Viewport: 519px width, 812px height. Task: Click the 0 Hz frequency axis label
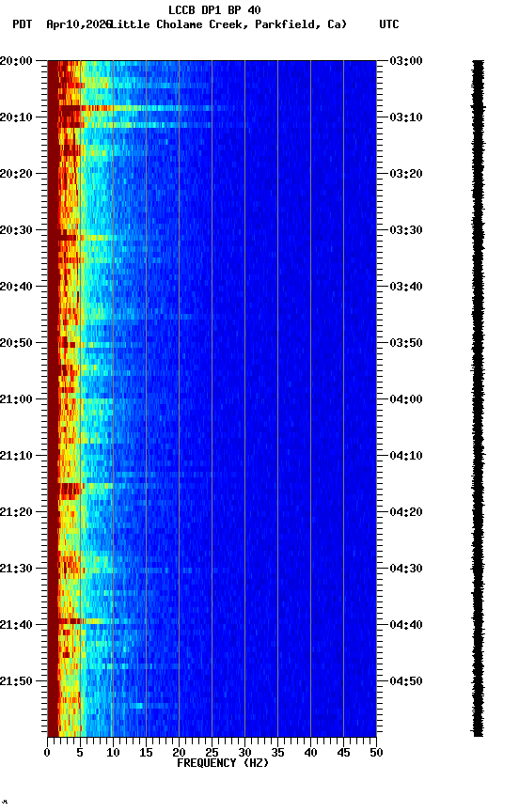coord(47,753)
